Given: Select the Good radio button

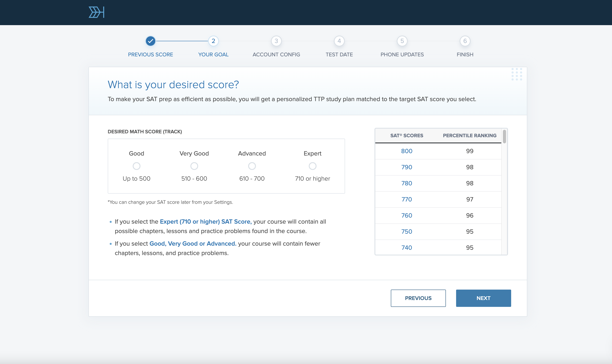Looking at the screenshot, I should tap(136, 166).
